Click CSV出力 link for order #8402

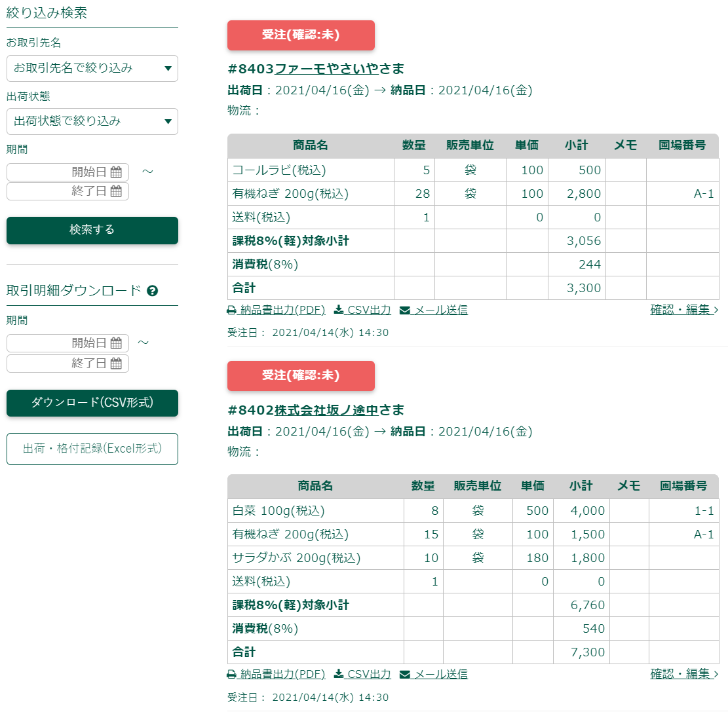coord(369,675)
